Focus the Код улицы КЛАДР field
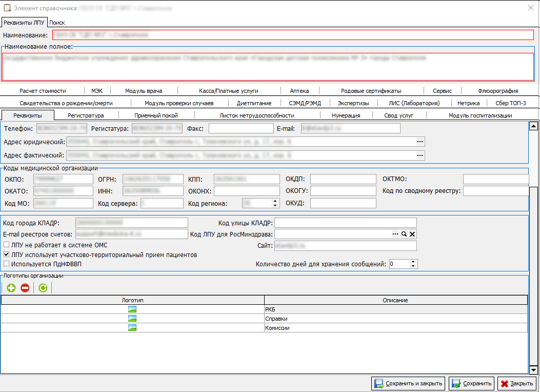 346,223
